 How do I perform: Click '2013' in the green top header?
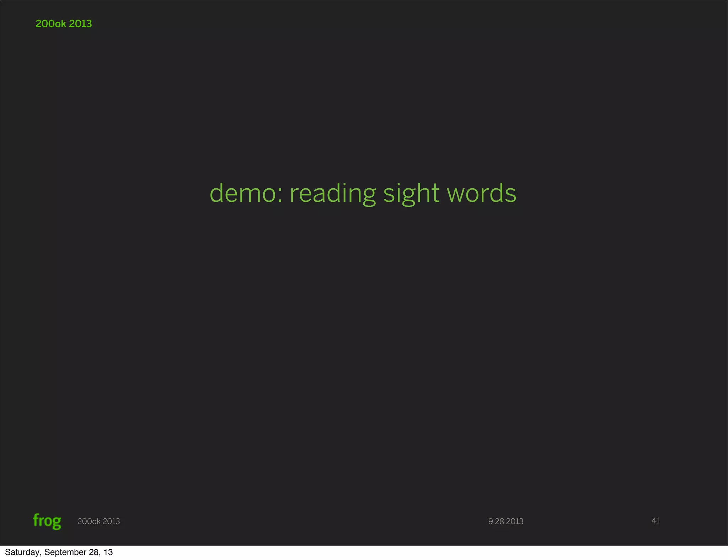pos(80,24)
